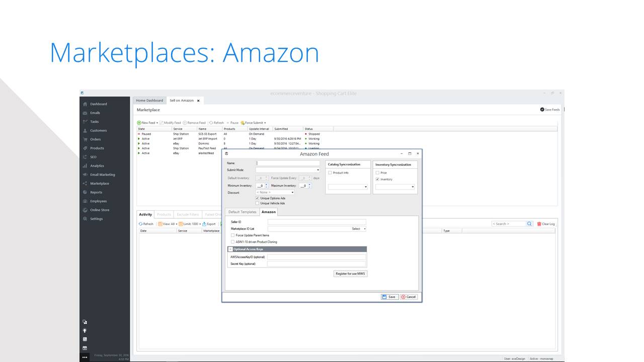Click the New Feed toolbar button
644x362 pixels.
point(147,123)
